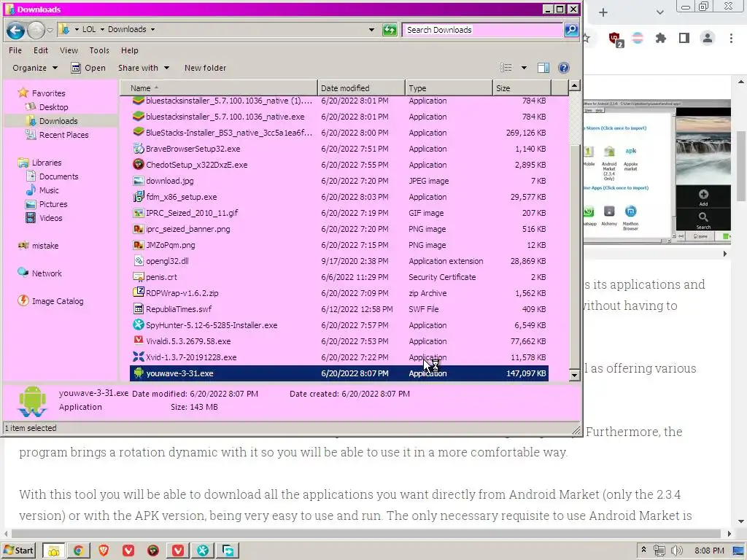The height and width of the screenshot is (560, 747).
Task: Open the View menu
Action: coord(69,50)
